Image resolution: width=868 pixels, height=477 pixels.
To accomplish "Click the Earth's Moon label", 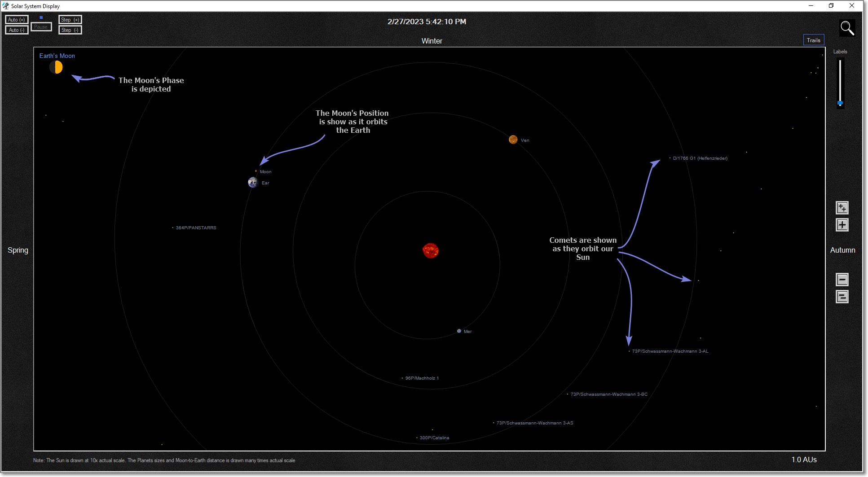I will pos(57,56).
